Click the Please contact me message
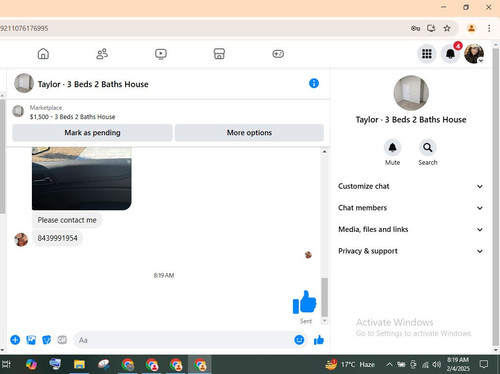 click(67, 220)
